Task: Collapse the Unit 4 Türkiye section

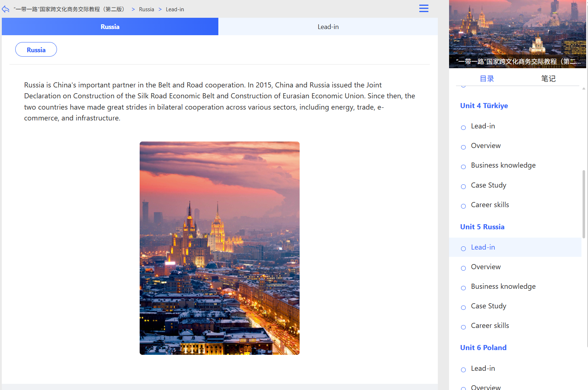Action: 484,106
